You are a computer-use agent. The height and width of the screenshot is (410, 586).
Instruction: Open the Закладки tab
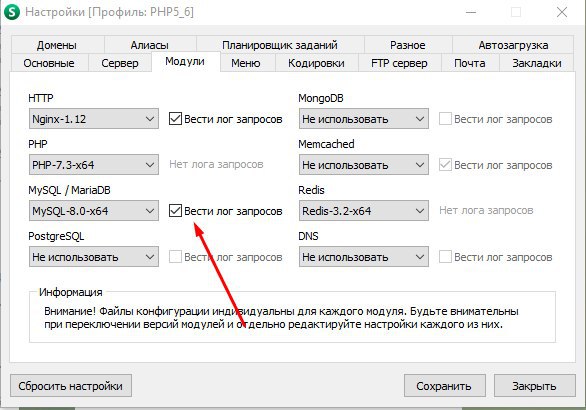(537, 63)
